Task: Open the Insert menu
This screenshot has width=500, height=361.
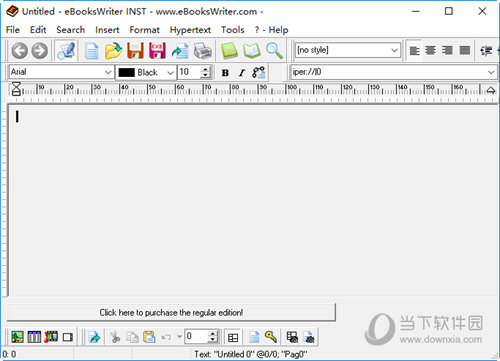Action: [x=107, y=30]
